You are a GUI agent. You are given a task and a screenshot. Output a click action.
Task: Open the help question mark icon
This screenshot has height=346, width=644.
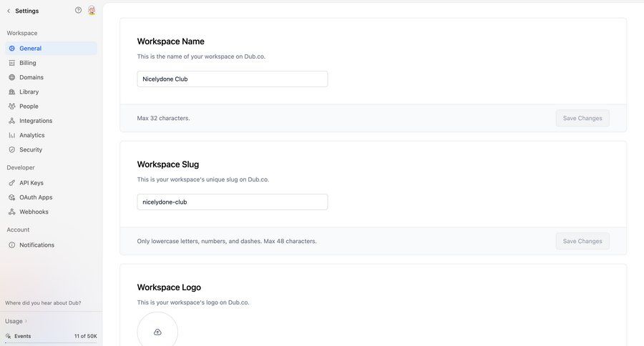click(78, 10)
